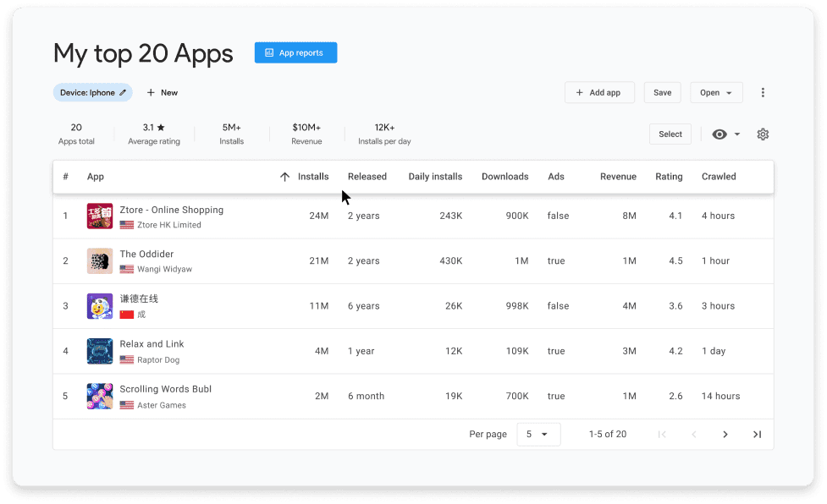The height and width of the screenshot is (504, 827).
Task: Click The Oddider app icon
Action: pyautogui.click(x=100, y=261)
